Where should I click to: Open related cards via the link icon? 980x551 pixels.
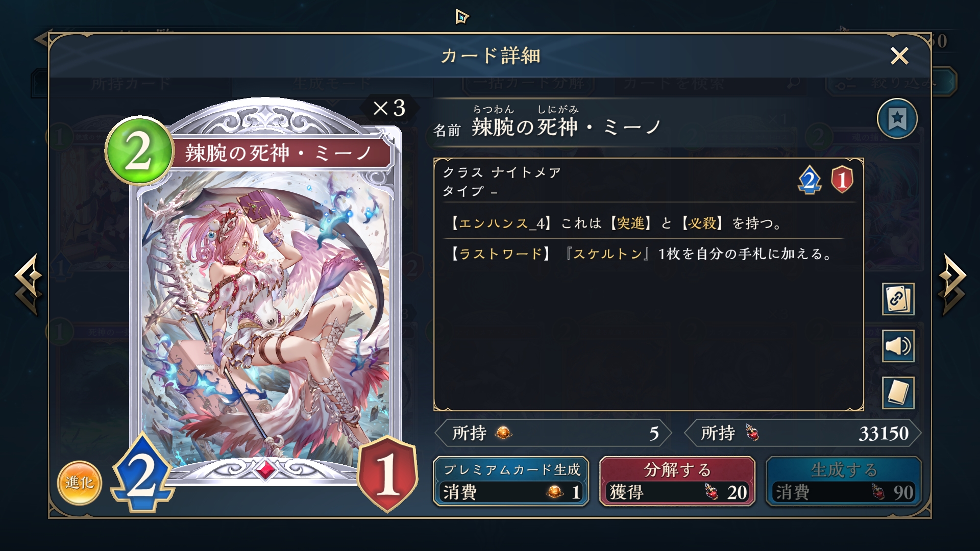[x=898, y=299]
